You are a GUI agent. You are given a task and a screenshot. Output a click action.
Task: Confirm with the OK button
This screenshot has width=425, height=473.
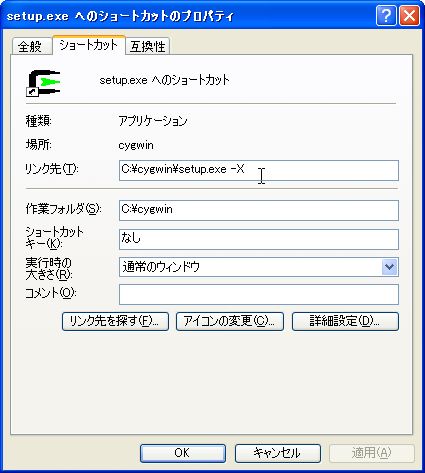click(x=183, y=453)
